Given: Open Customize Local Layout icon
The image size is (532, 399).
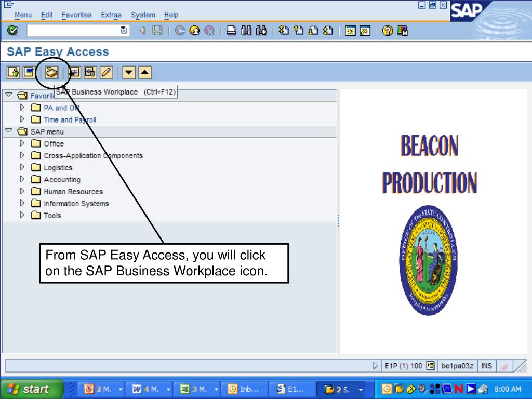Looking at the screenshot, I should click(402, 31).
